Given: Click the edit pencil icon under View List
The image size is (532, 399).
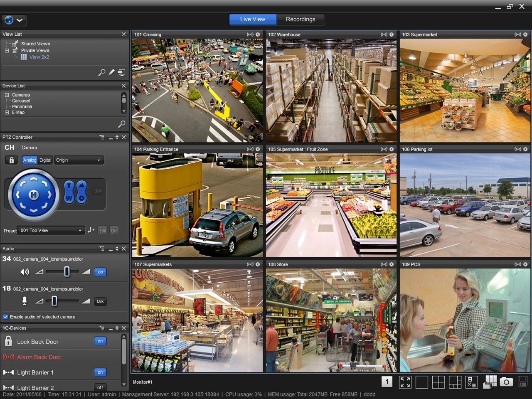Looking at the screenshot, I should [x=111, y=72].
